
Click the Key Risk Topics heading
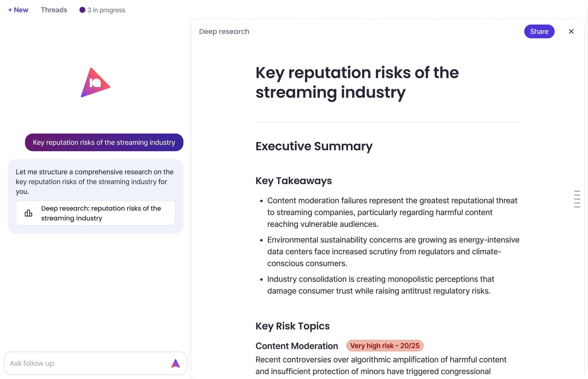[x=293, y=326]
